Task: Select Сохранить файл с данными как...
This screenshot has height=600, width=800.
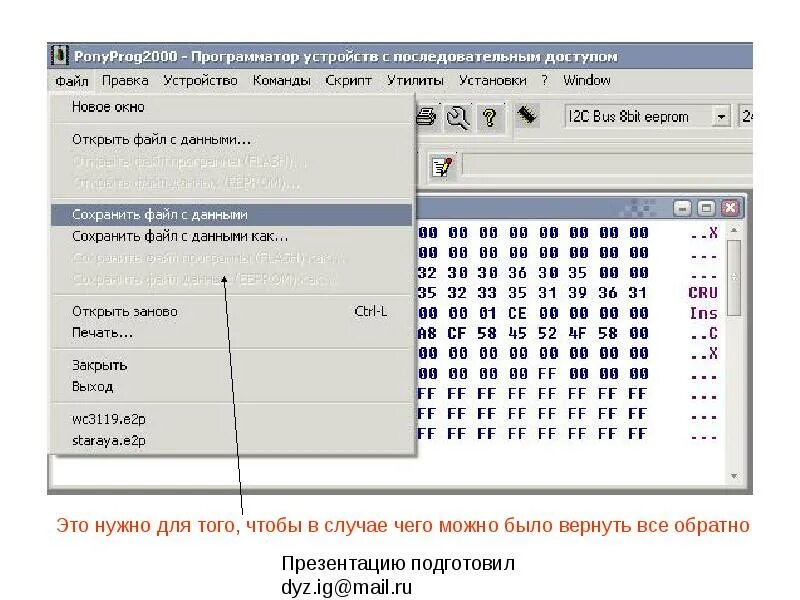Action: tap(231, 236)
